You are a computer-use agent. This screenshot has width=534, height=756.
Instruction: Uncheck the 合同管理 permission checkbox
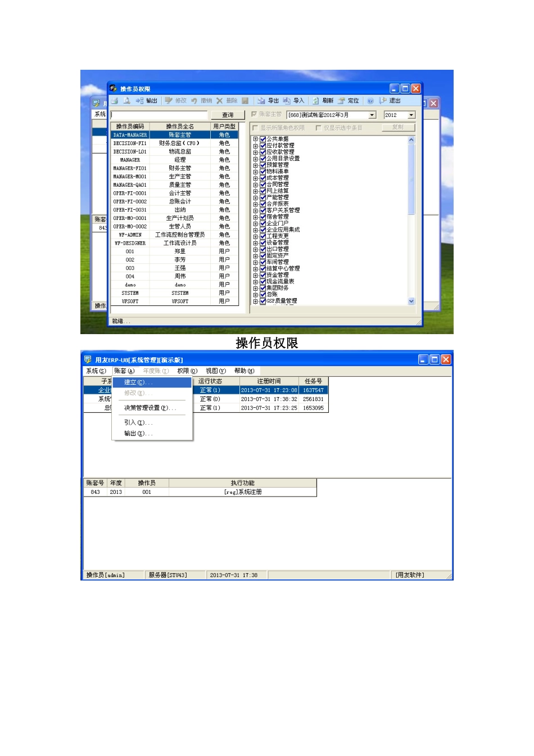pyautogui.click(x=263, y=184)
